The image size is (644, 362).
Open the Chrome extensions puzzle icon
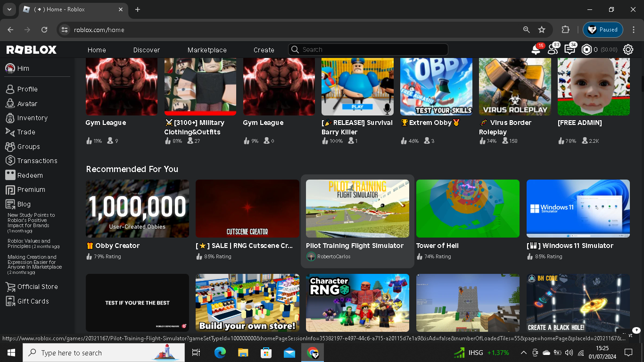pyautogui.click(x=566, y=30)
